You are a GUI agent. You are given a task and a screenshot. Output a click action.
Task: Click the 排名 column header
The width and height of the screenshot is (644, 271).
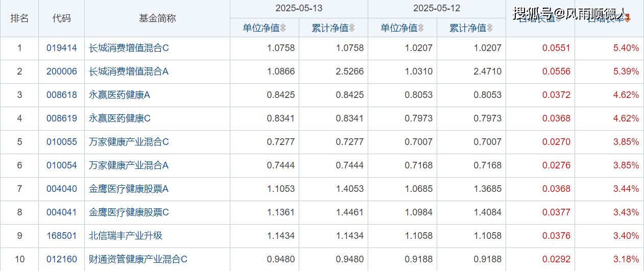click(19, 18)
